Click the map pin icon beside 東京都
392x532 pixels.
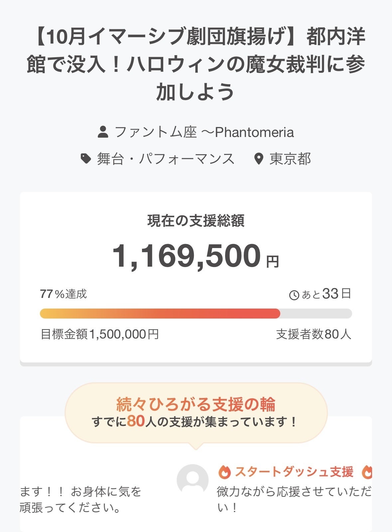pos(258,159)
